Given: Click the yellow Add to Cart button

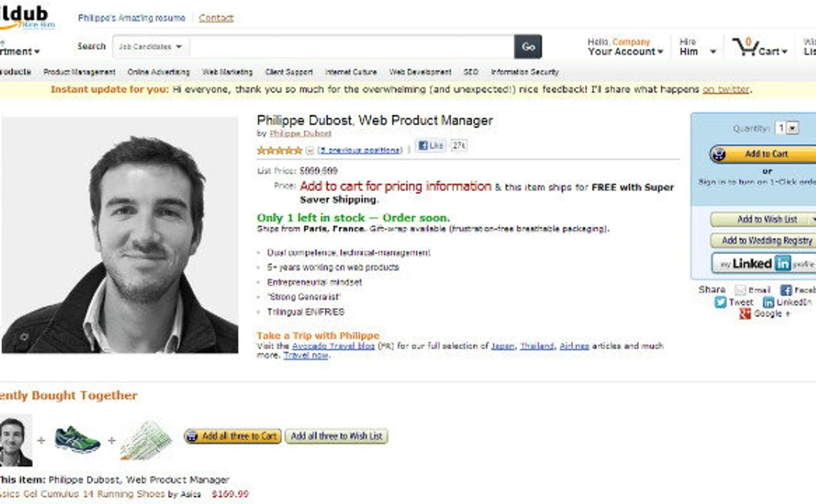Looking at the screenshot, I should click(x=763, y=154).
